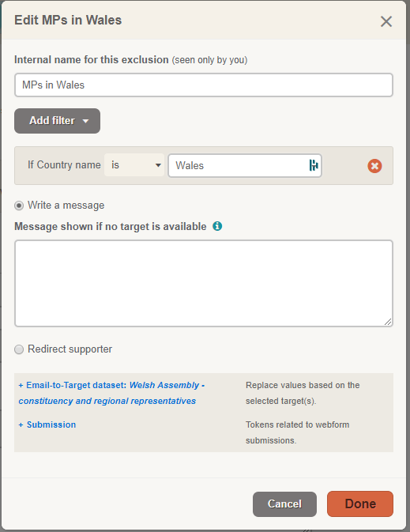Close the Edit MPs in Wales dialog

(x=386, y=21)
